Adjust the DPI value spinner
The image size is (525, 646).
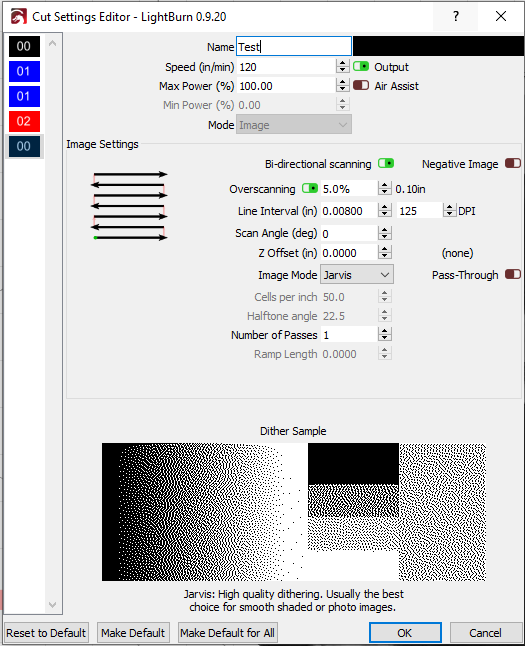point(450,211)
